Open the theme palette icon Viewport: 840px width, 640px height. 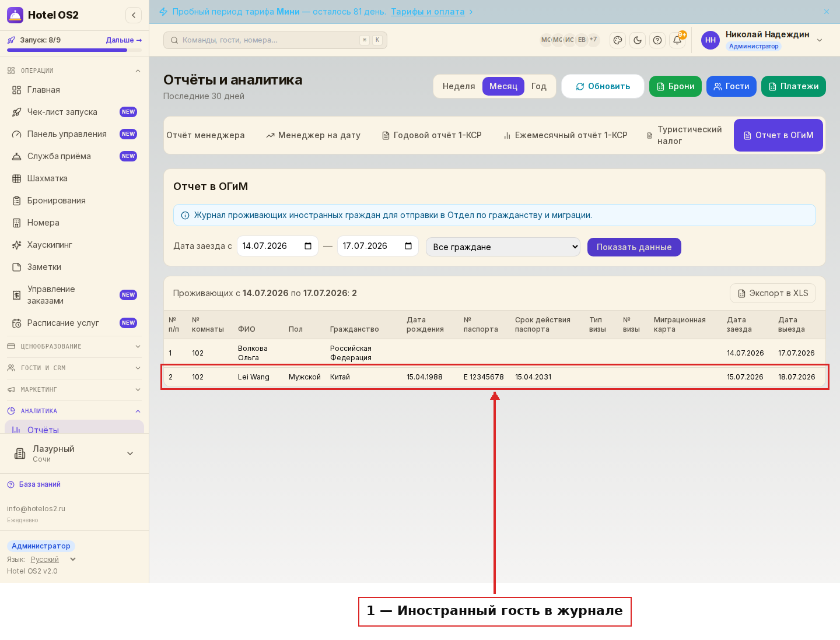[618, 40]
